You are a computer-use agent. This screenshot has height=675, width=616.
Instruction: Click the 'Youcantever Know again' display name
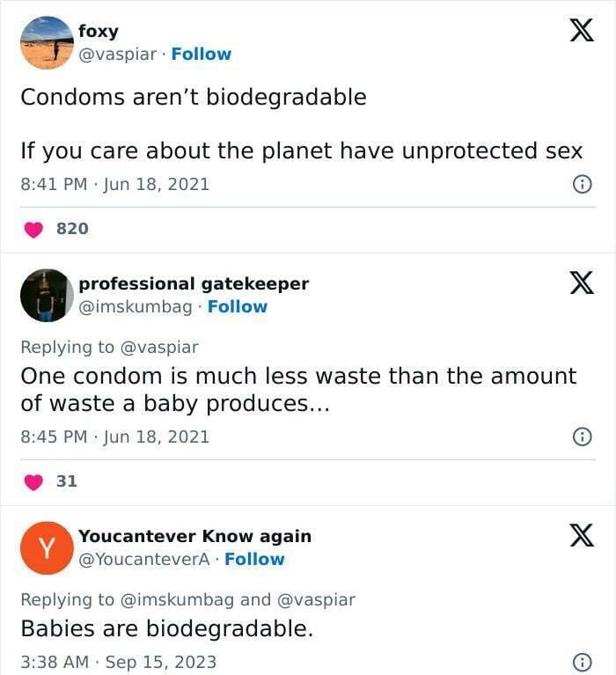194,536
